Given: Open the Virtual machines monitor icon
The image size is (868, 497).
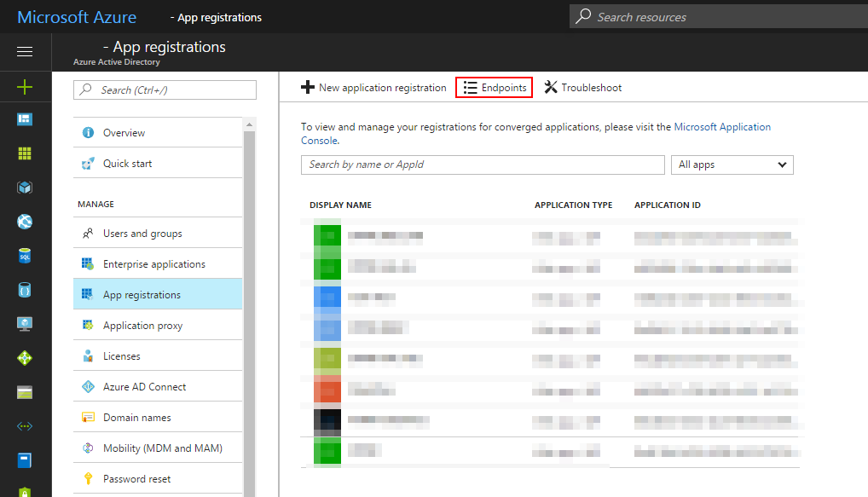Looking at the screenshot, I should pos(25,324).
